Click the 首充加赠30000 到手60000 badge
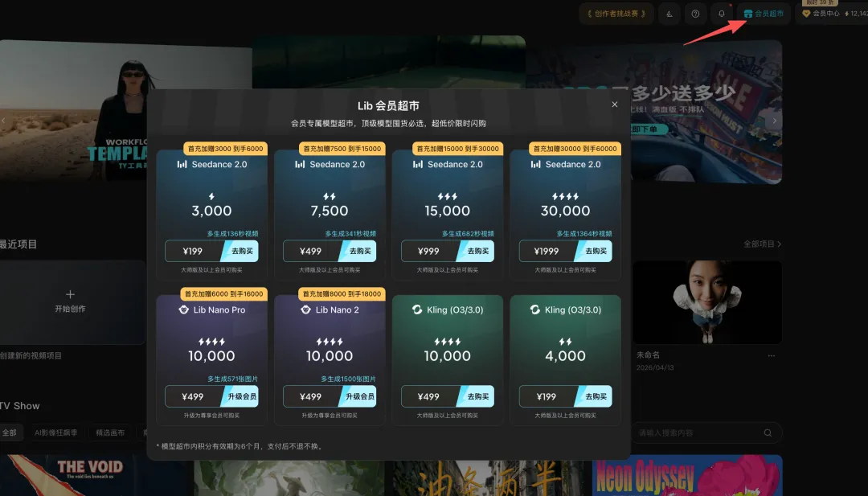 (x=575, y=149)
